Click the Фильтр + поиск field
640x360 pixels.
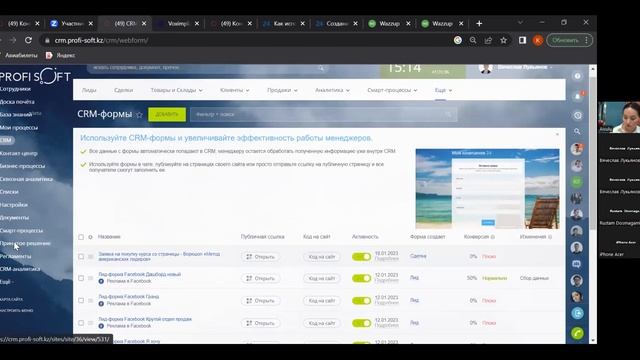coord(323,115)
